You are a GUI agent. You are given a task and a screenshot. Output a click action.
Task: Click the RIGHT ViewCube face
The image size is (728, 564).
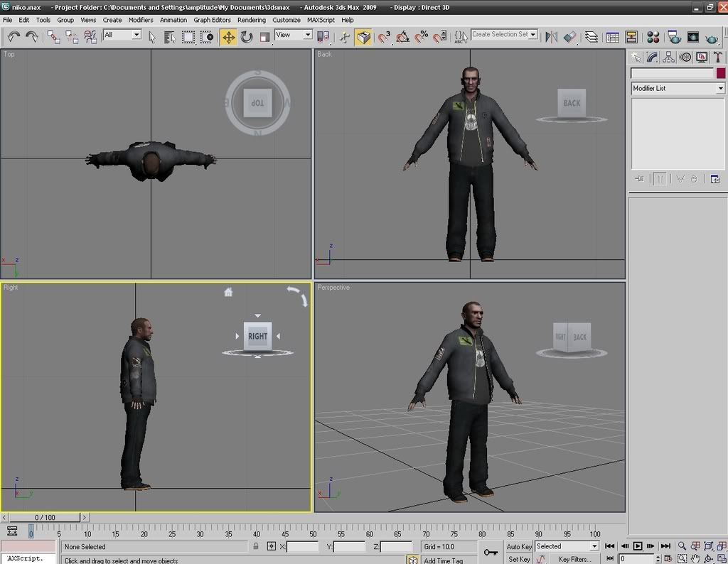pyautogui.click(x=257, y=336)
